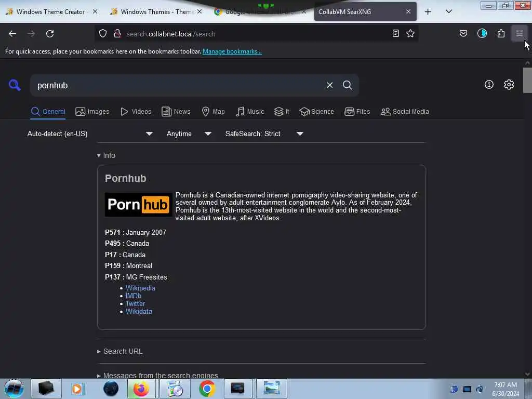
Task: Select the Videos search category
Action: click(136, 112)
